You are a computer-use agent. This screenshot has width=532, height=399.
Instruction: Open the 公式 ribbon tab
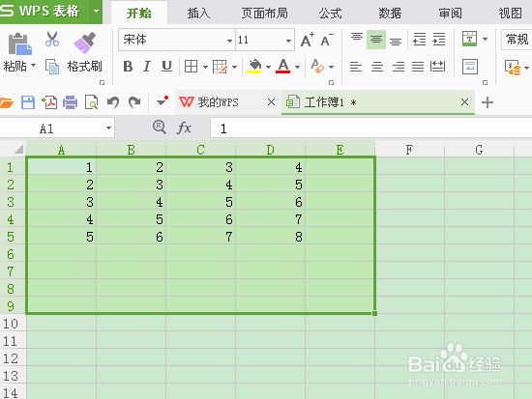(x=330, y=14)
